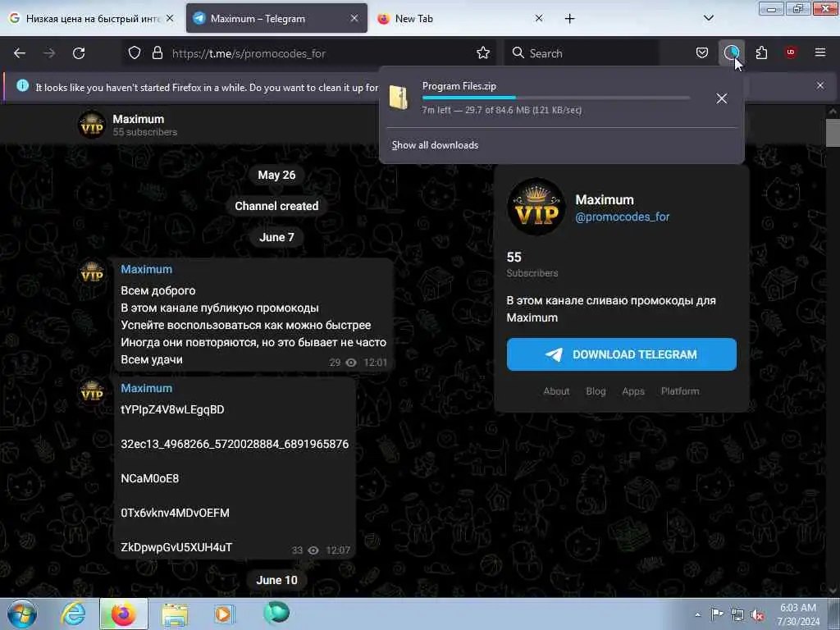Viewport: 840px width, 630px height.
Task: Launch Internet Explorer from the taskbar
Action: coord(73,614)
